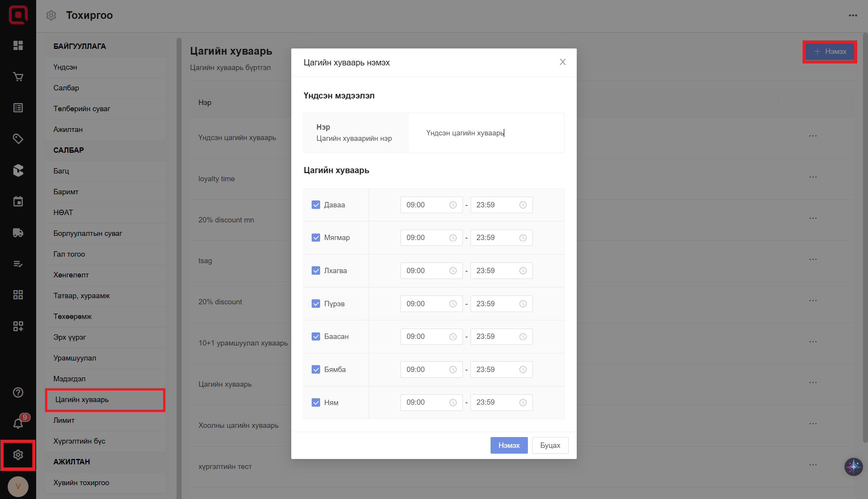Click the help question mark icon
868x499 pixels.
(x=18, y=392)
